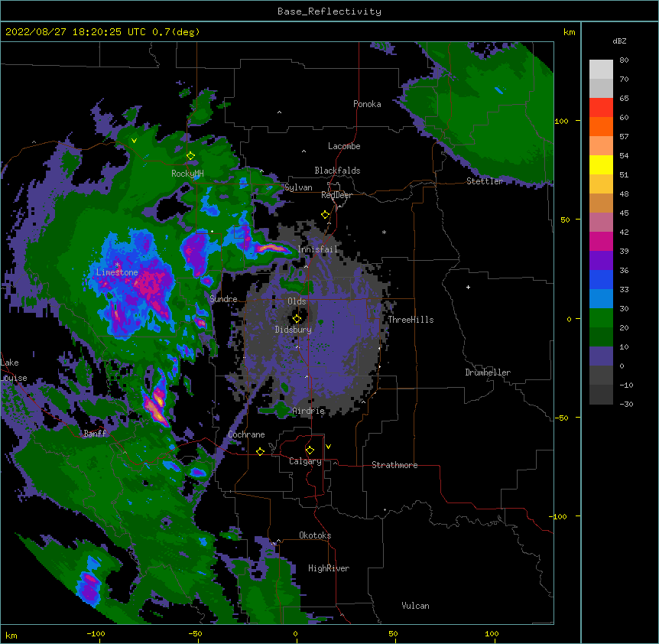This screenshot has height=644, width=659.
Task: Click the yellow diamond marker below RedDeer
Action: [x=325, y=215]
